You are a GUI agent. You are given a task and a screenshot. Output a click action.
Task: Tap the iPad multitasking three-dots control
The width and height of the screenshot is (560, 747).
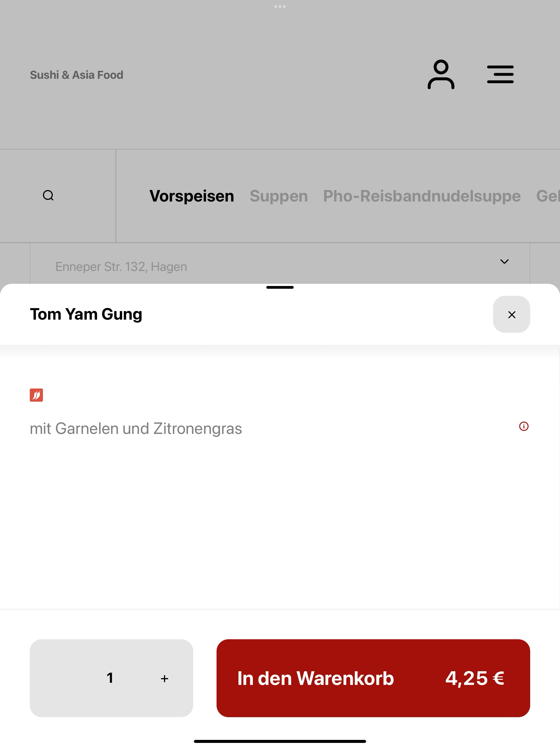pyautogui.click(x=280, y=6)
